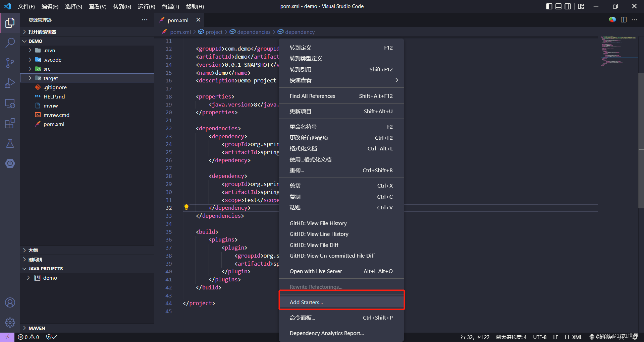Open the Search view in activity bar
Screen dimensions: 644x342
coord(10,43)
